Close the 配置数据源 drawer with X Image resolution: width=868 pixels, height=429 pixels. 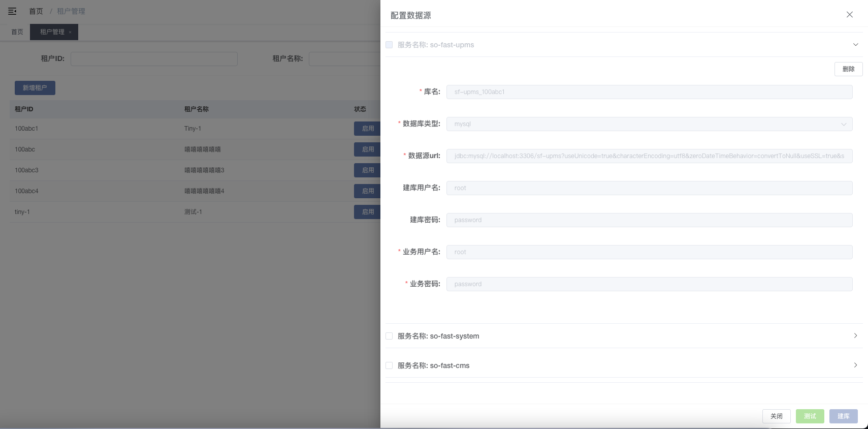point(849,15)
